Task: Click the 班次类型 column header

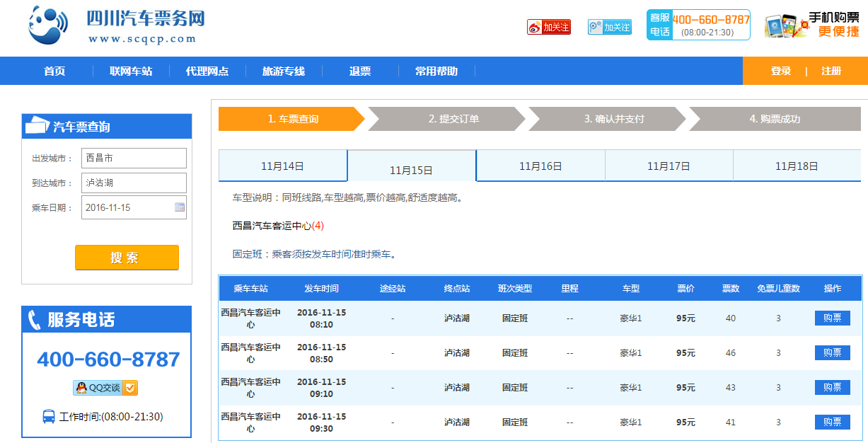Action: [x=515, y=289]
